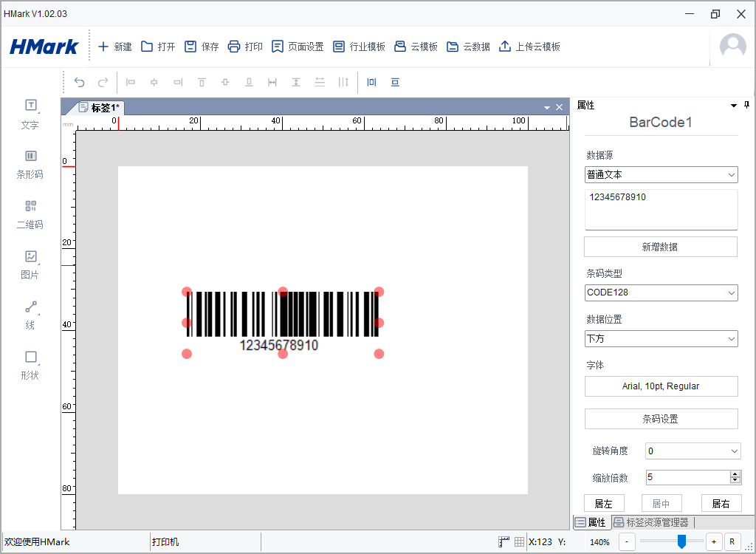Increase 缩放倍数 with the up stepper
This screenshot has height=554, width=756.
[x=735, y=474]
